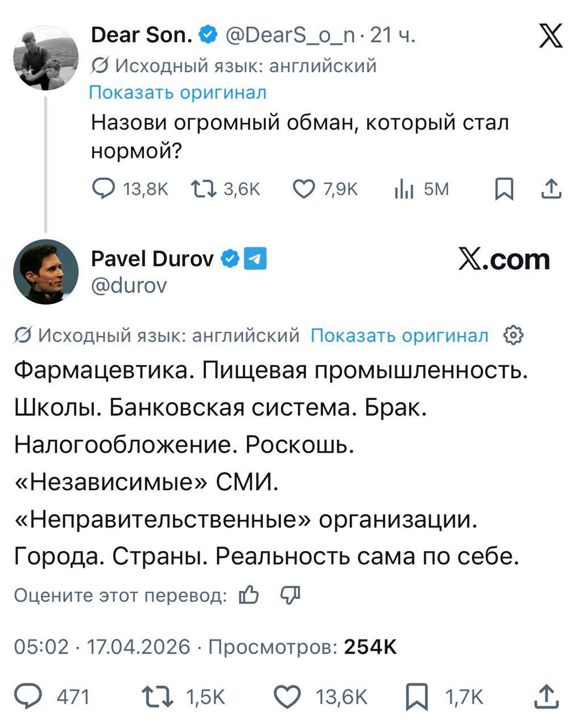Bookmark Pavel Durov's post

416,697
